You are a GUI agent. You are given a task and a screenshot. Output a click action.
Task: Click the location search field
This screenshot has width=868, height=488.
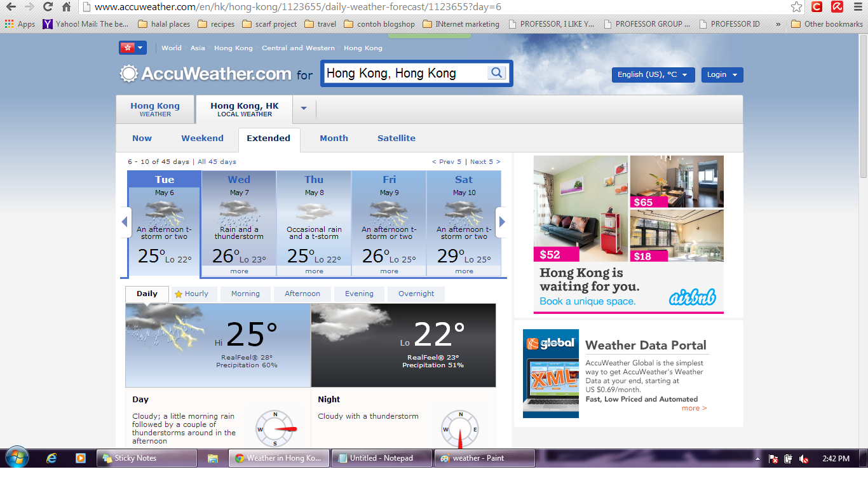tap(405, 73)
